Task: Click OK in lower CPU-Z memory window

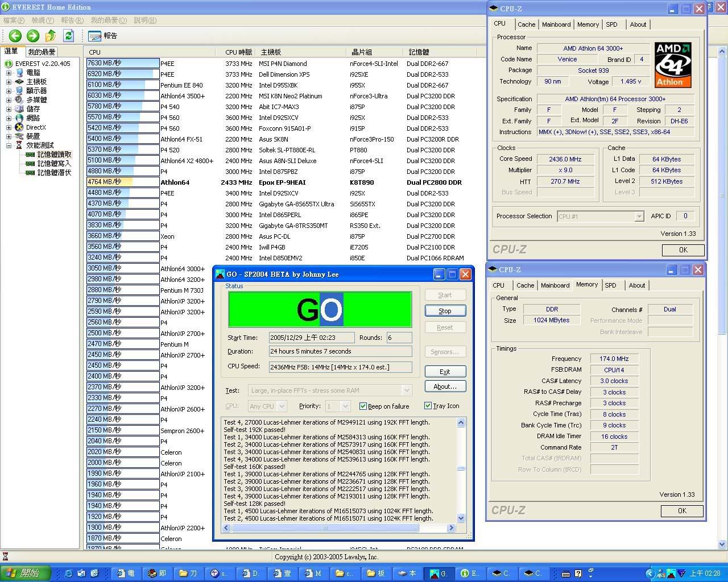Action: coord(682,511)
